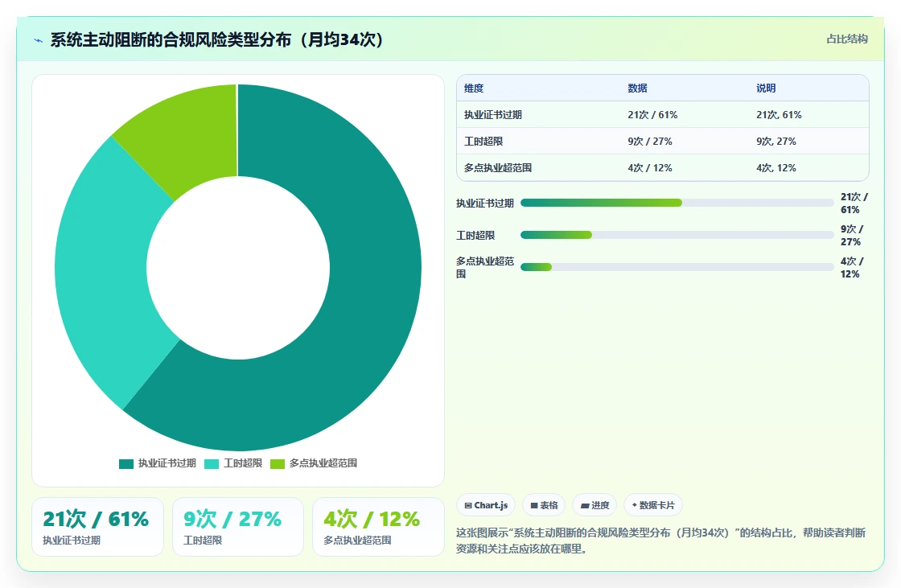
Task: Click the lightning icon beside the title
Action: [x=39, y=40]
